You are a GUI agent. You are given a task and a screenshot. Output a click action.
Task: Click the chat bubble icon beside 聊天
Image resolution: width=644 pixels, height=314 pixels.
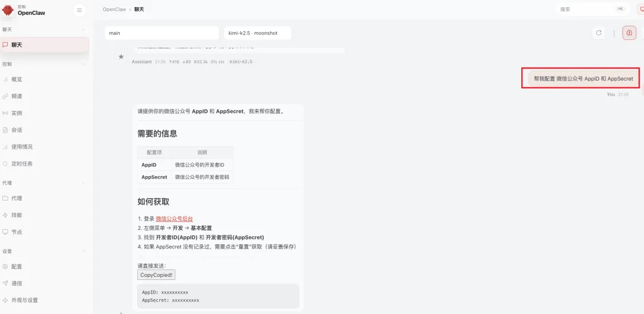coord(5,45)
